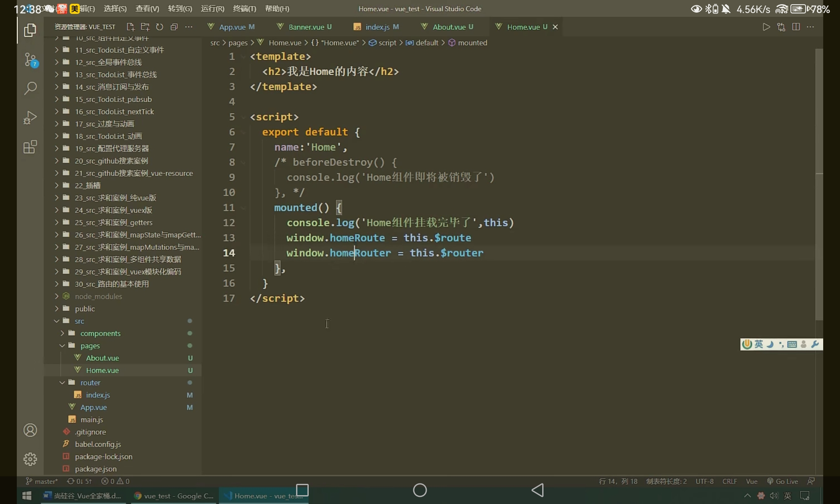Split the editor to the right
This screenshot has width=840, height=504.
pyautogui.click(x=795, y=27)
